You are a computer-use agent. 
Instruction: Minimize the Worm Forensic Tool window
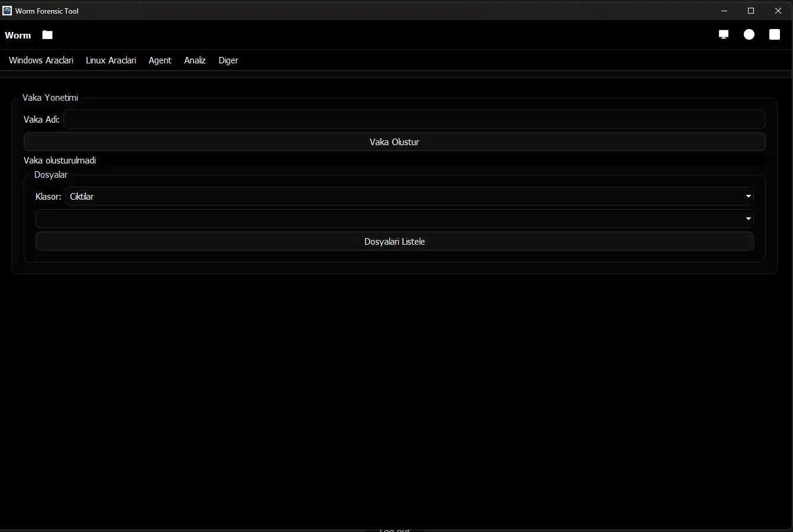(724, 11)
